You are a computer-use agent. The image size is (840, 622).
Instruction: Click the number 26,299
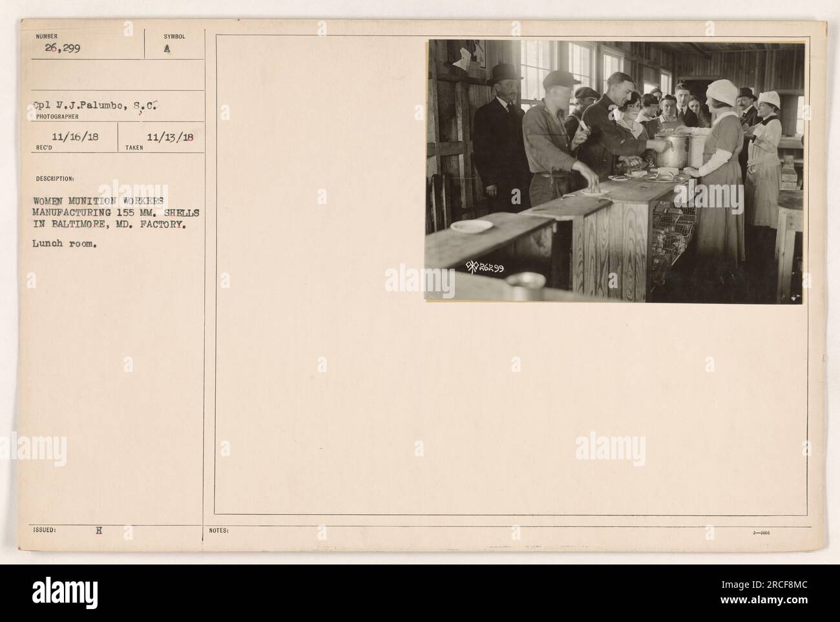click(x=63, y=48)
